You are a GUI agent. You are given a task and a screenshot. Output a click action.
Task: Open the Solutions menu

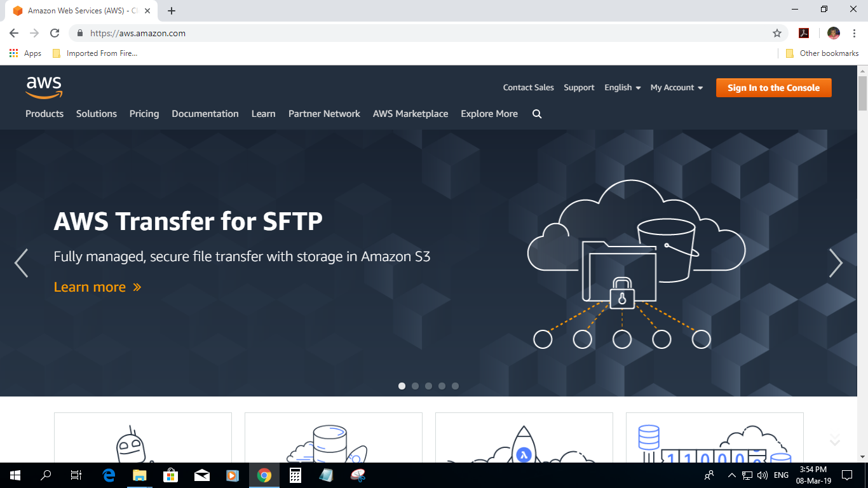[97, 114]
